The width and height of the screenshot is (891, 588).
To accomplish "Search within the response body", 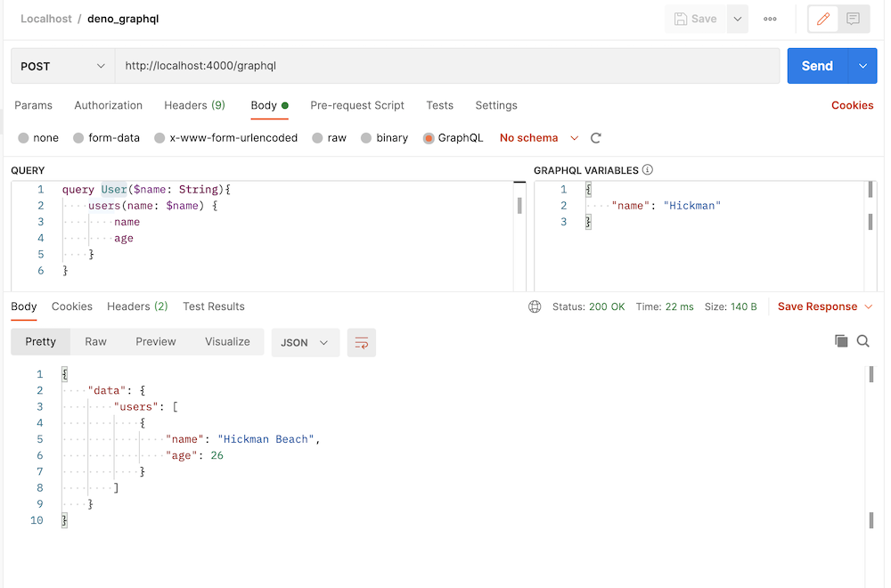I will [863, 341].
